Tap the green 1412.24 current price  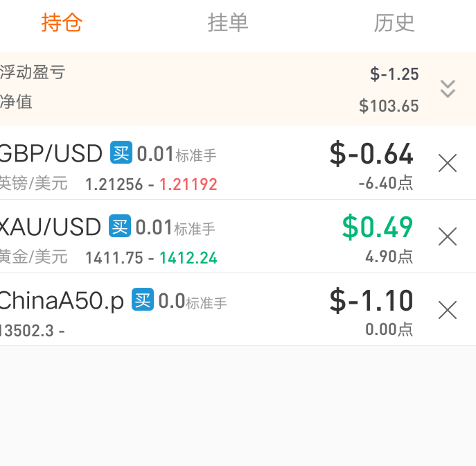tap(188, 258)
